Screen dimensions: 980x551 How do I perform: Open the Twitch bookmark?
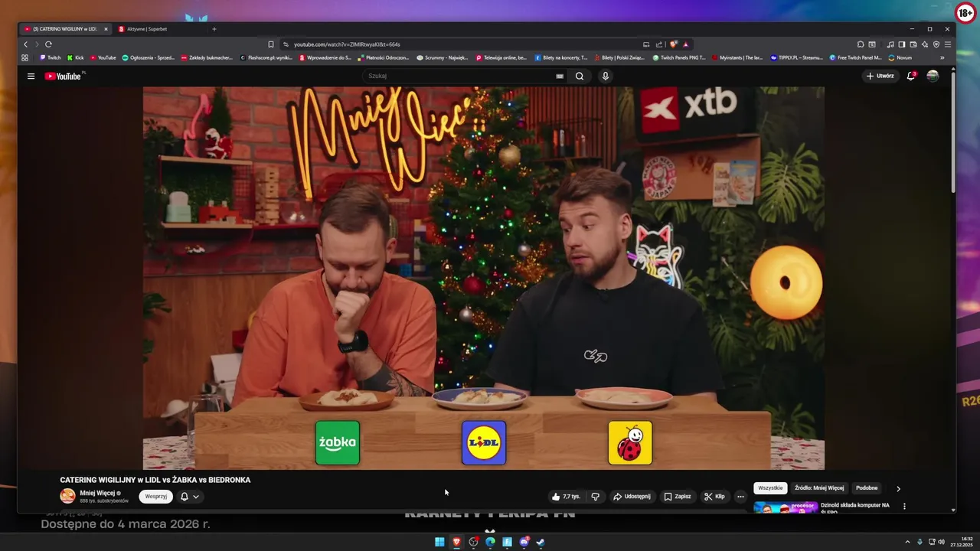tap(51, 57)
